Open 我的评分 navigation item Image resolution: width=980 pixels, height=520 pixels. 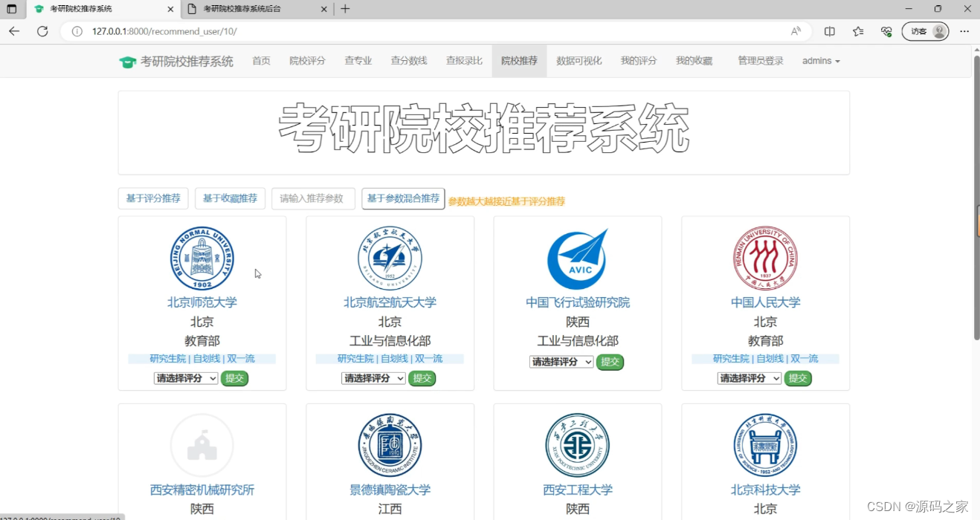click(639, 61)
